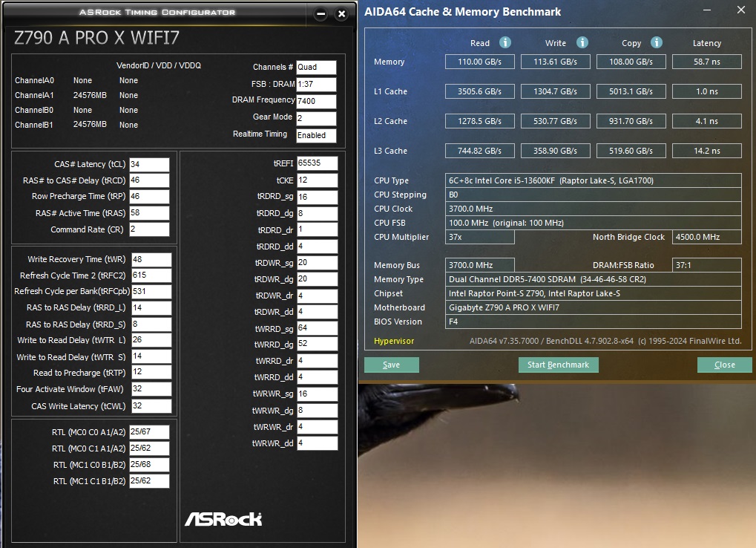The width and height of the screenshot is (756, 548).
Task: Click the Close button in AIDA64
Action: click(725, 365)
